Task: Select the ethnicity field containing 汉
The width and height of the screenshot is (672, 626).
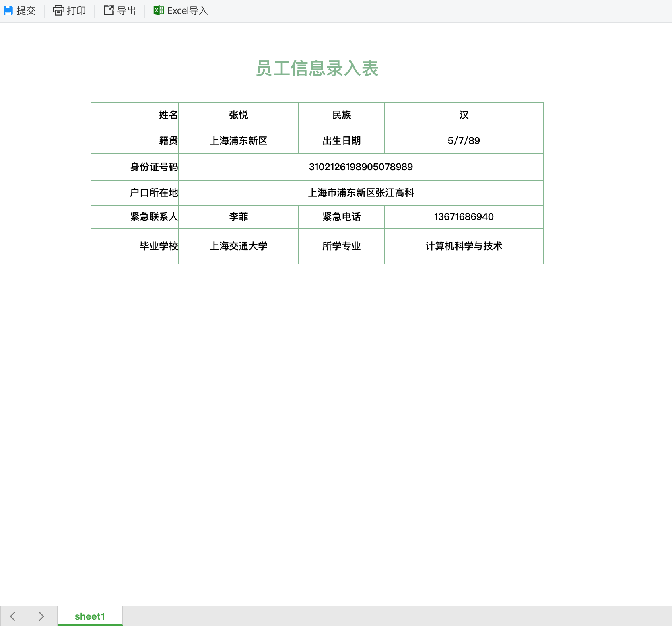Action: pyautogui.click(x=464, y=115)
